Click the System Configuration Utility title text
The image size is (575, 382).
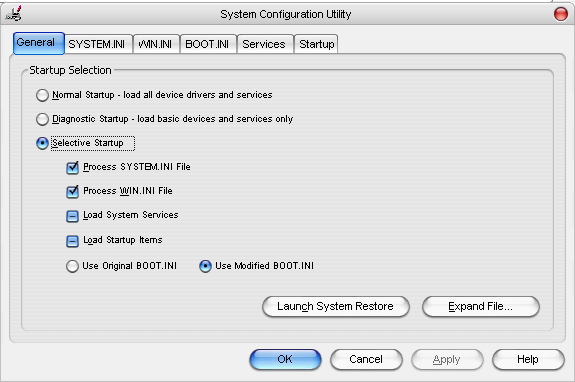coord(286,14)
